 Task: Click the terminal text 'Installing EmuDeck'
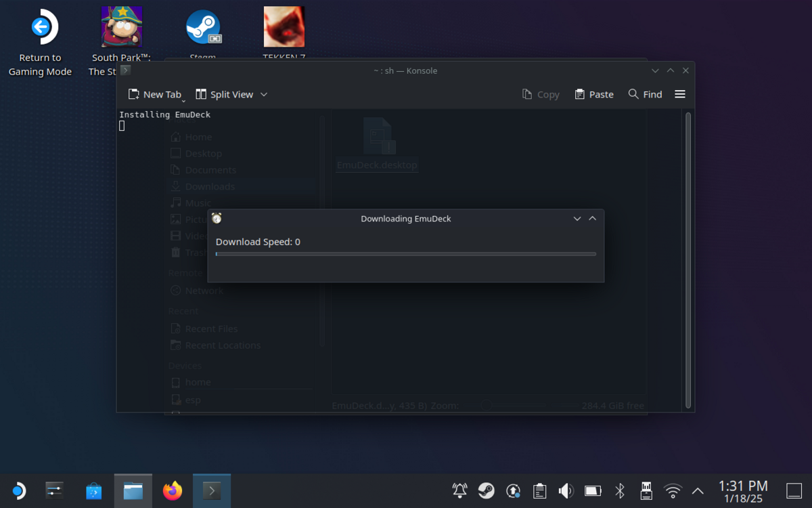tap(164, 114)
